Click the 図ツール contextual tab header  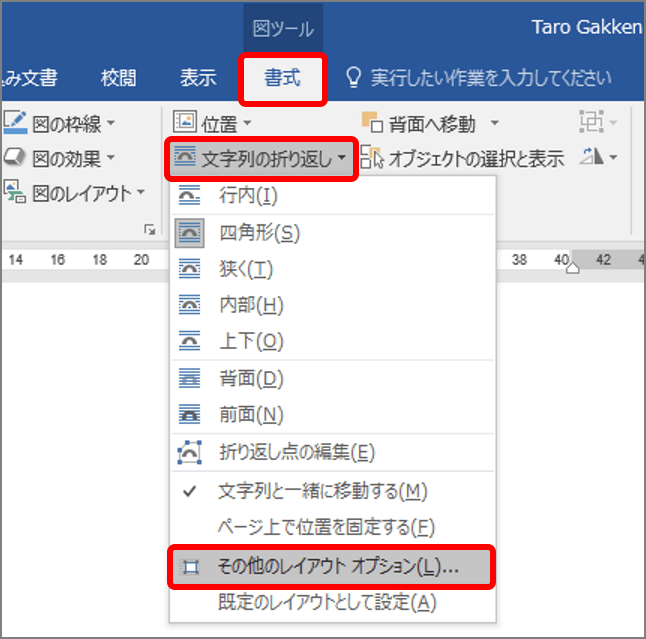[283, 29]
